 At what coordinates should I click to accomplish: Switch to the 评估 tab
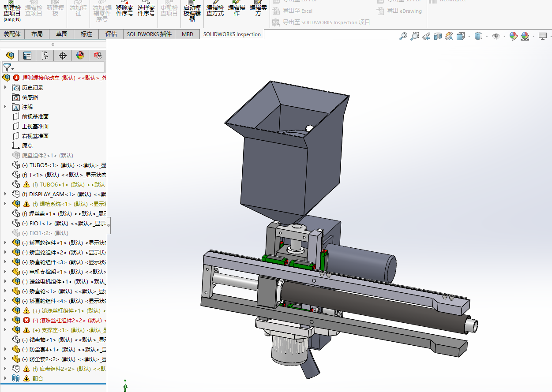point(111,34)
